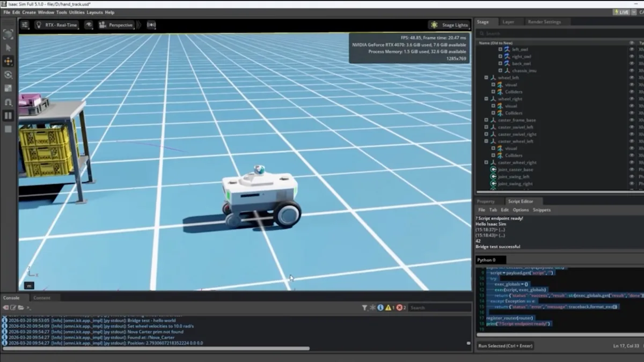
Task: Open the File menu
Action: (6, 12)
